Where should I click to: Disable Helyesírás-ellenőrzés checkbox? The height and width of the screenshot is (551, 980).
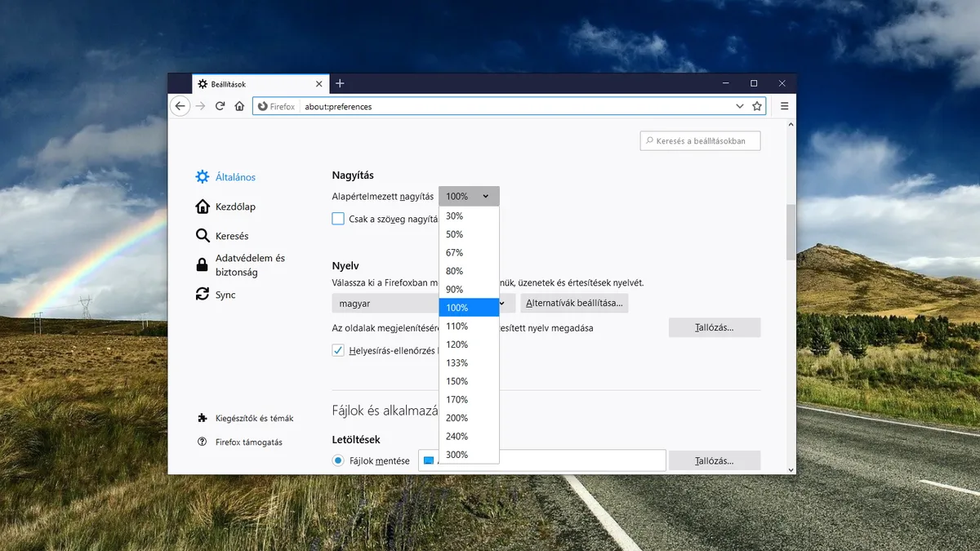pos(337,349)
